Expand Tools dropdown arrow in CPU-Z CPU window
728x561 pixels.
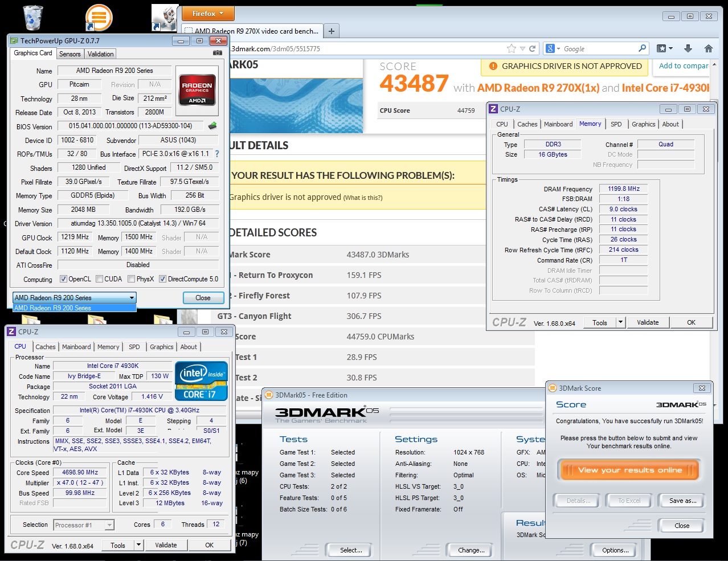(138, 545)
